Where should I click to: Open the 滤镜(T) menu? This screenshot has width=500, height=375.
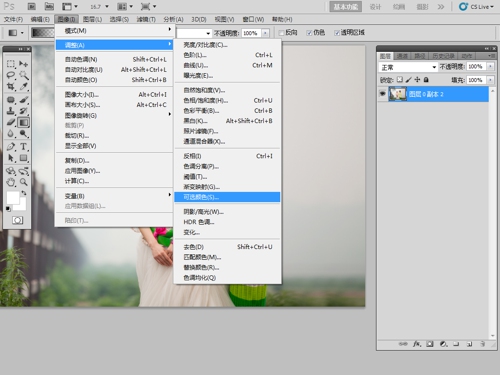(146, 19)
